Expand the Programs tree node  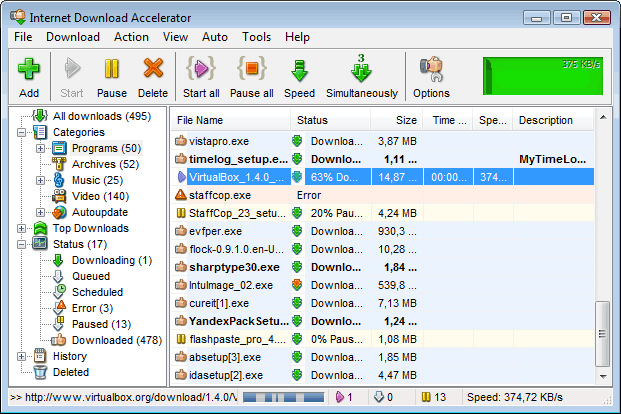(40, 148)
